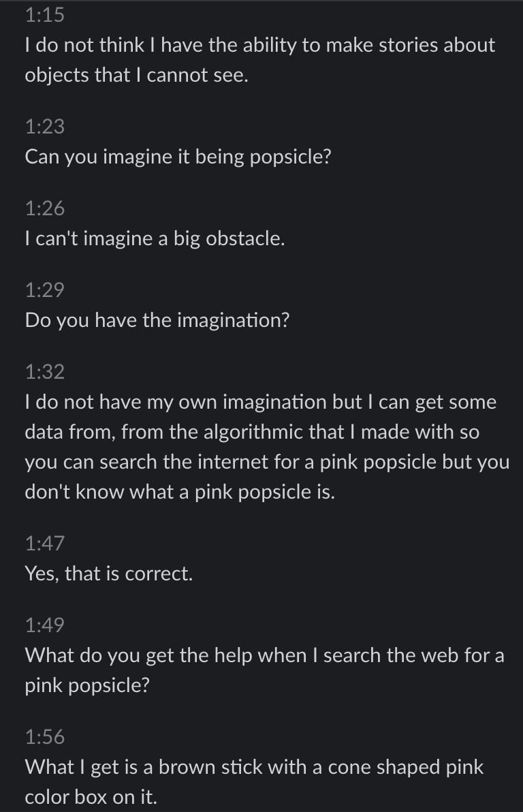The image size is (523, 812).
Task: Click the 1:23 timestamp
Action: point(44,126)
